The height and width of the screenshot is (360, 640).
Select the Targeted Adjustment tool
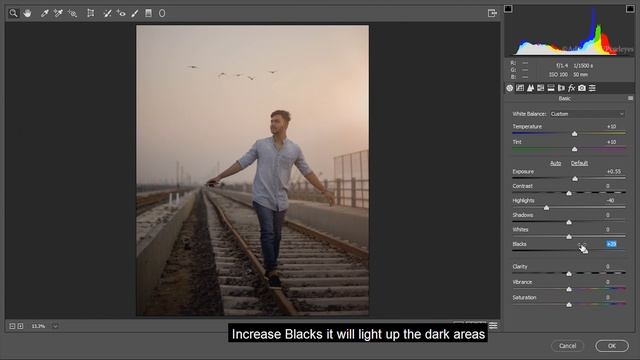[73, 13]
